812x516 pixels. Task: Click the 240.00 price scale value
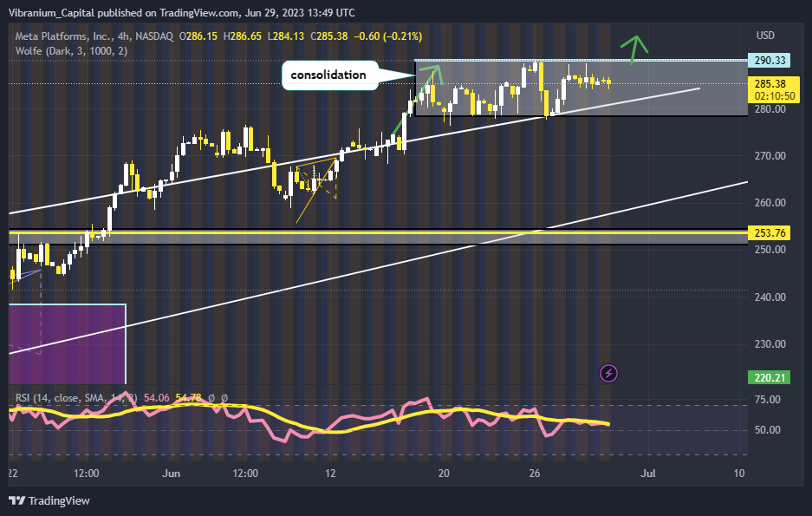point(770,297)
